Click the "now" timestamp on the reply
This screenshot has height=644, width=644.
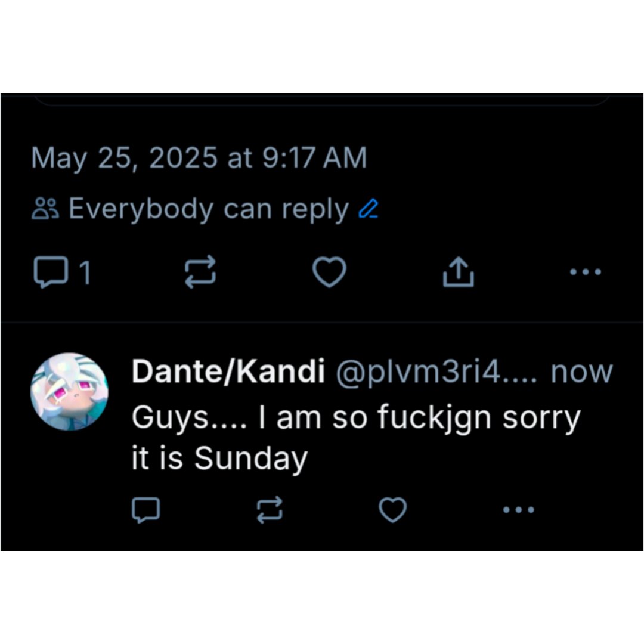(x=581, y=372)
